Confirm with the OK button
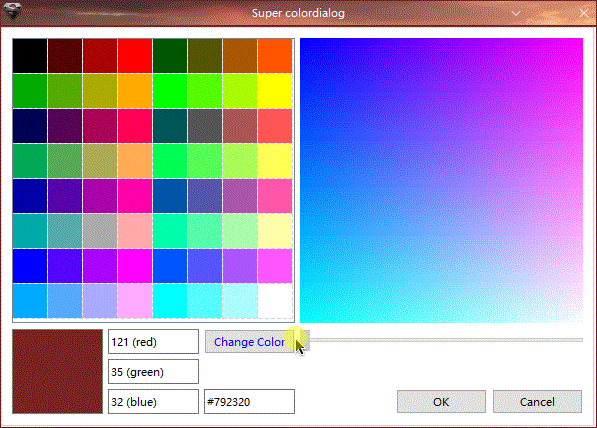The image size is (597, 428). pos(441,401)
